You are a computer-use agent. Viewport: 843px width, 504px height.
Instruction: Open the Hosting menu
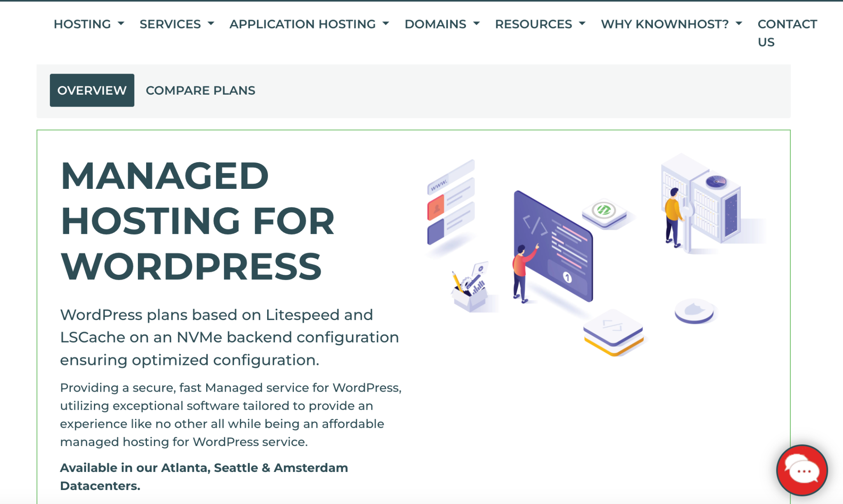tap(89, 24)
